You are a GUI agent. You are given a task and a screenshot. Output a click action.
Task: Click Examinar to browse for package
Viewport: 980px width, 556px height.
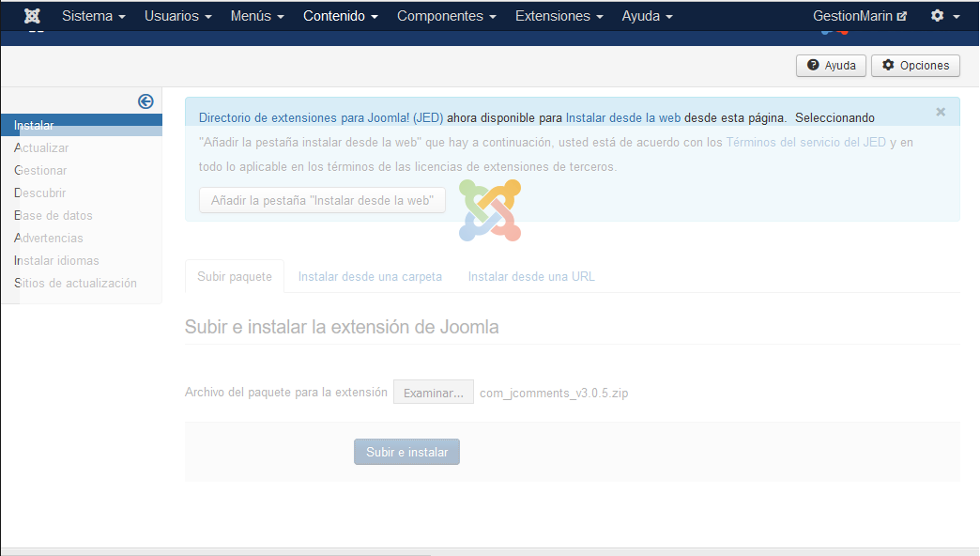tap(433, 393)
